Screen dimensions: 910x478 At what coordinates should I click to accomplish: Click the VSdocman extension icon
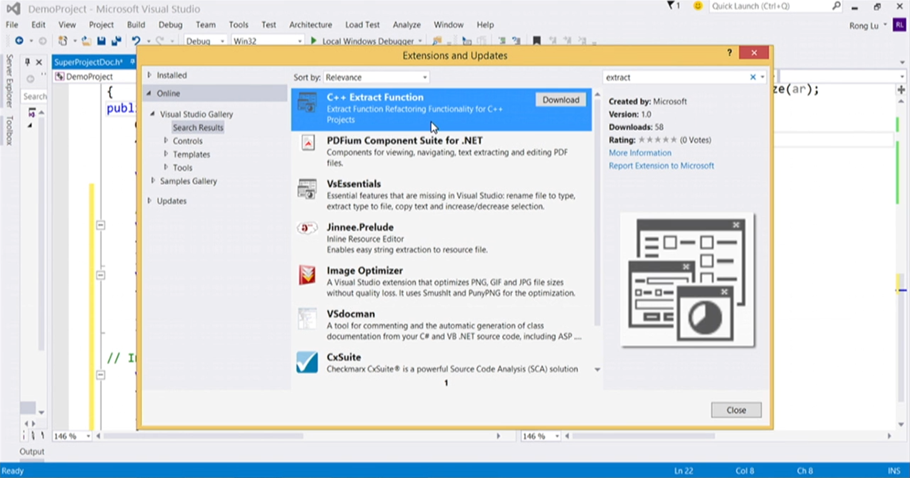307,318
